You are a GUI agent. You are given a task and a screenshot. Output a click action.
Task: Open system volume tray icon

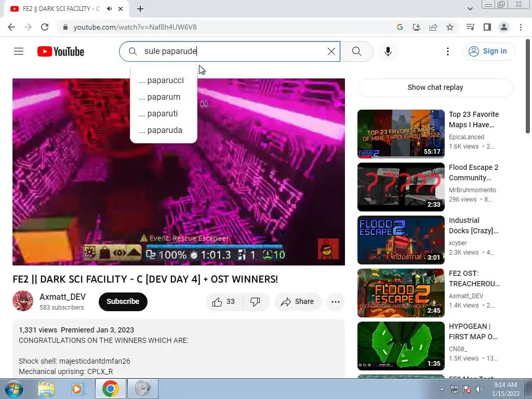(x=479, y=389)
